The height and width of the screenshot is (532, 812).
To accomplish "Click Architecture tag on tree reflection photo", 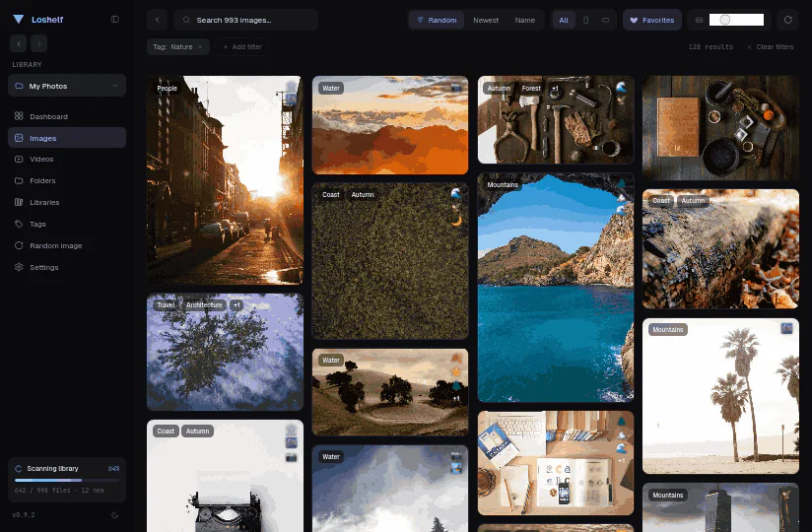I will tap(204, 305).
